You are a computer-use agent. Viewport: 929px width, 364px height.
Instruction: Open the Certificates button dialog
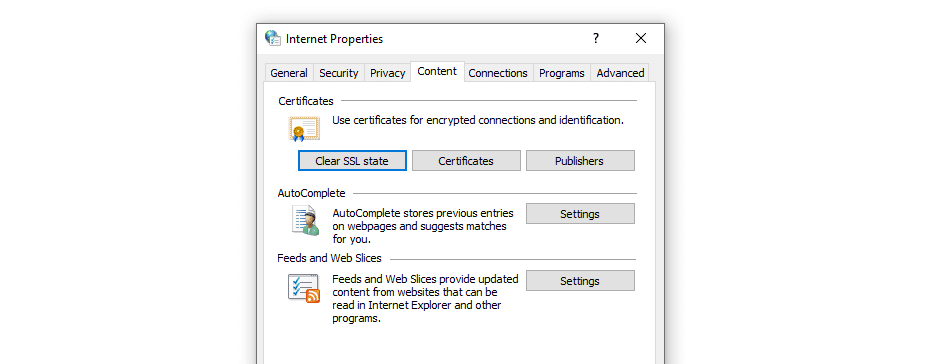click(x=466, y=161)
